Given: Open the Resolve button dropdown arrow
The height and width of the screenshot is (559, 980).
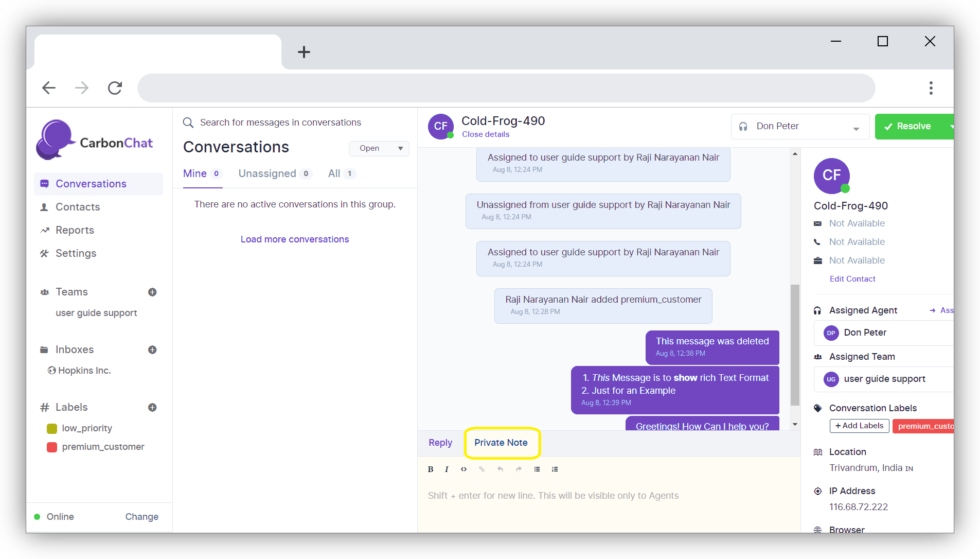Looking at the screenshot, I should point(950,127).
